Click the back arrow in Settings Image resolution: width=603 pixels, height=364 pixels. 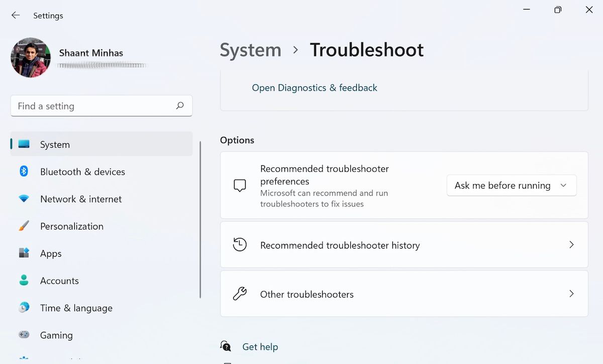click(x=16, y=16)
